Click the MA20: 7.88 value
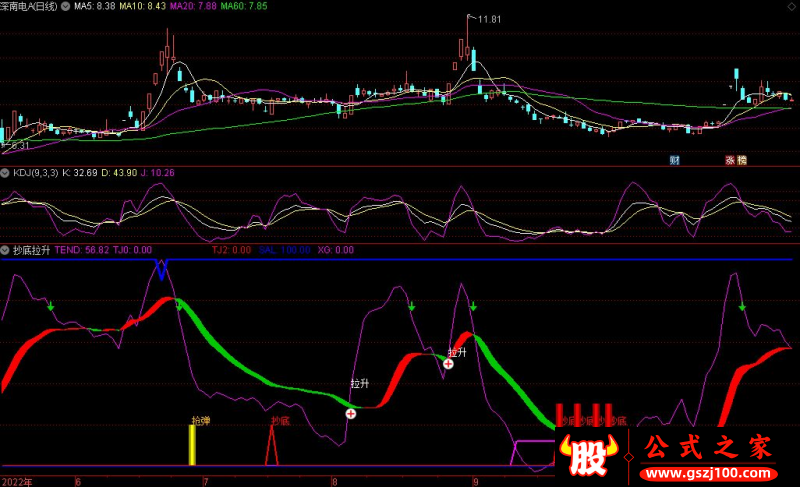 193,7
